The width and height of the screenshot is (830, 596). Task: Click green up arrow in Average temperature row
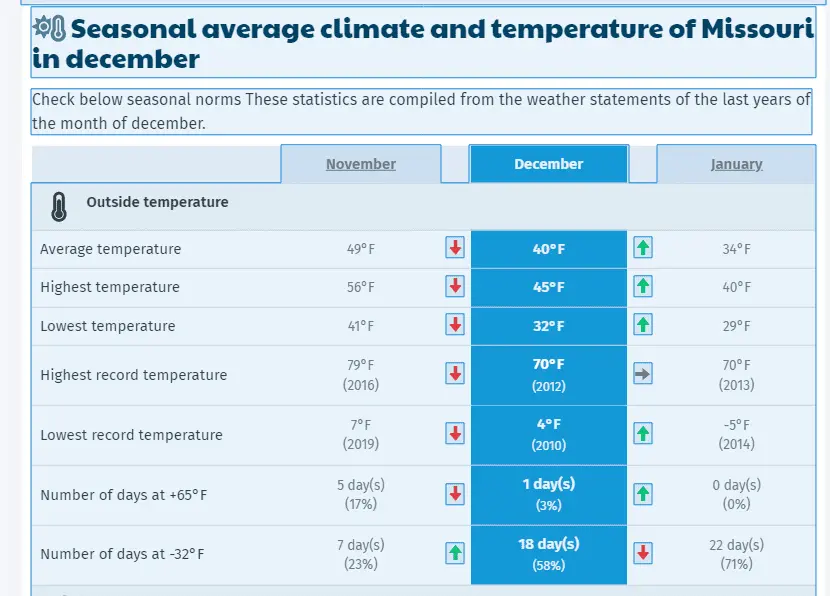point(643,248)
